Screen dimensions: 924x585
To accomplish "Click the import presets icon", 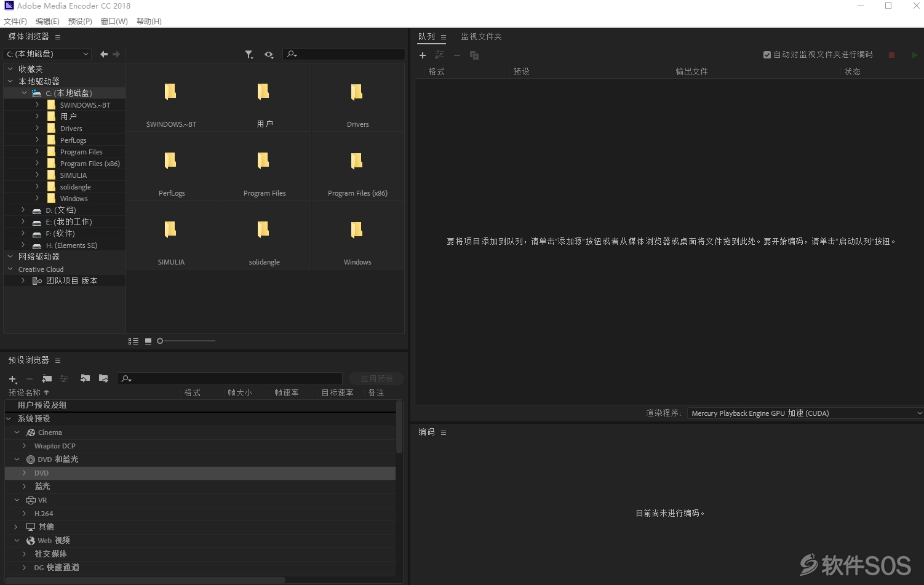I will (85, 378).
